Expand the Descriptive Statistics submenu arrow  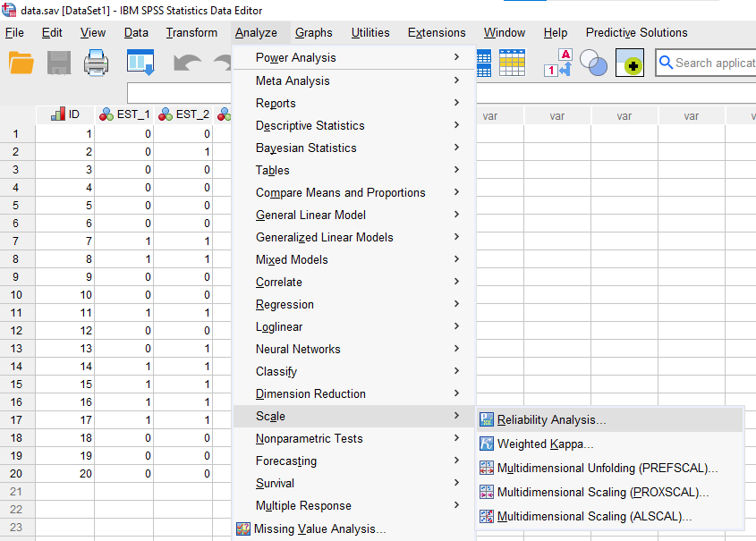click(x=456, y=125)
